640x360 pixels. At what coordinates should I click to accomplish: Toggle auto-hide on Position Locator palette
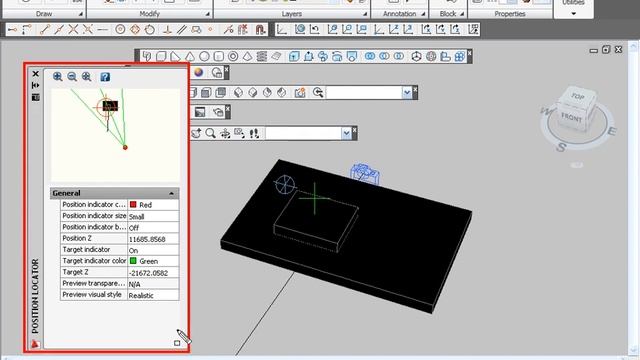[36, 85]
